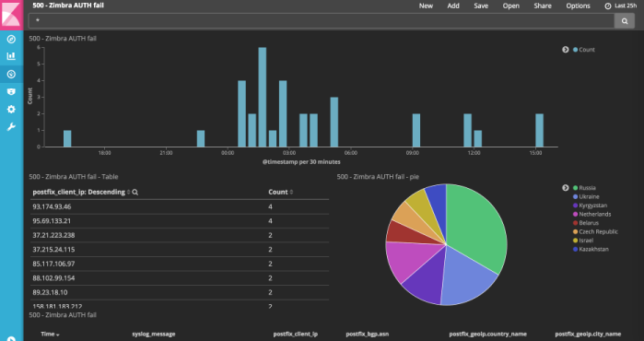Click the Table panel title
Screen dimensions: 644x341
[74, 177]
